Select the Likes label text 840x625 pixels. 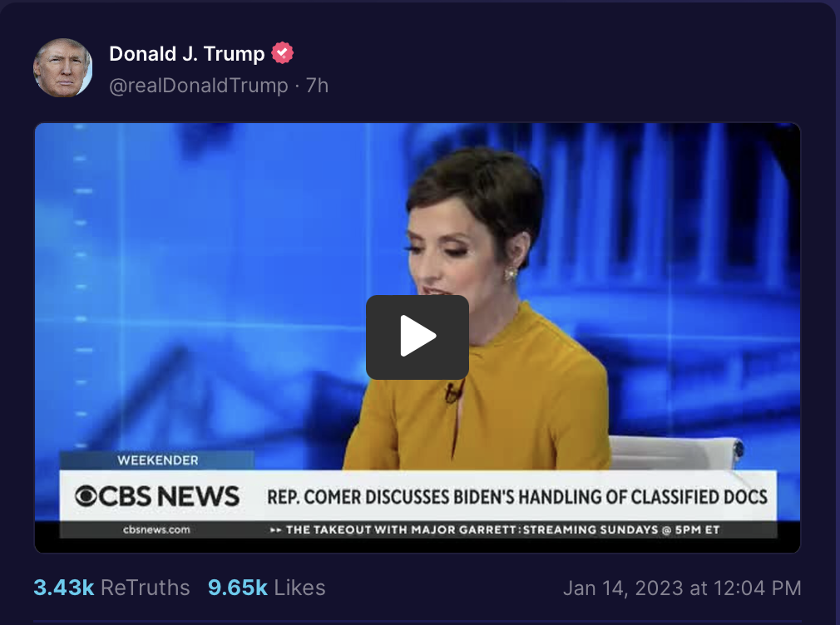point(300,588)
